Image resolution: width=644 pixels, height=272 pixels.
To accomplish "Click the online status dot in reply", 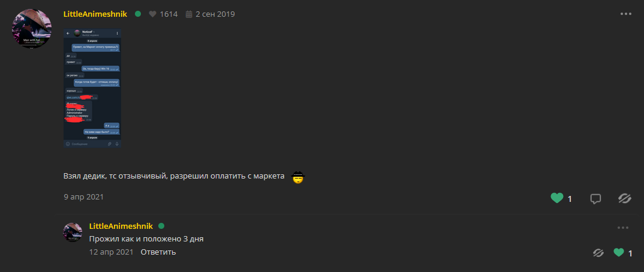I will 161,226.
